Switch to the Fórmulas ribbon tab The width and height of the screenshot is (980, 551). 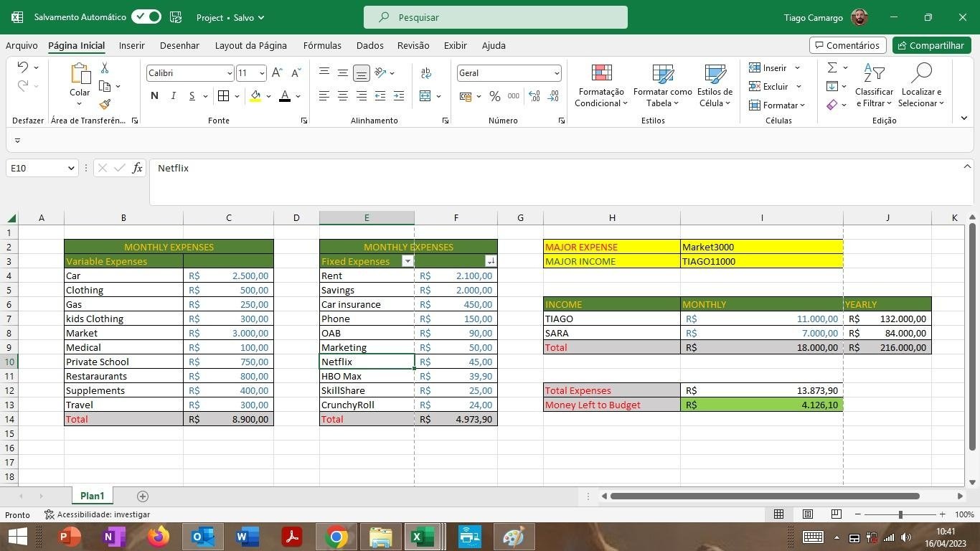(322, 45)
